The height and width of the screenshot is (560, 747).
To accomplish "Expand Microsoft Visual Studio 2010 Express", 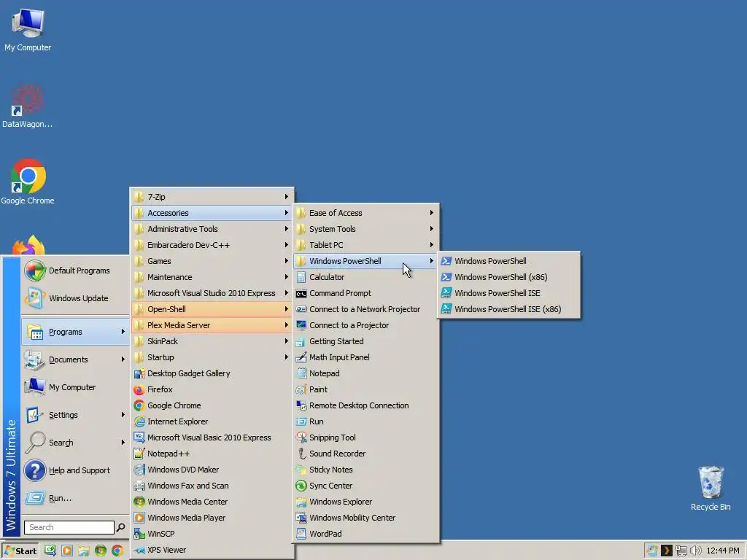I will coord(212,293).
